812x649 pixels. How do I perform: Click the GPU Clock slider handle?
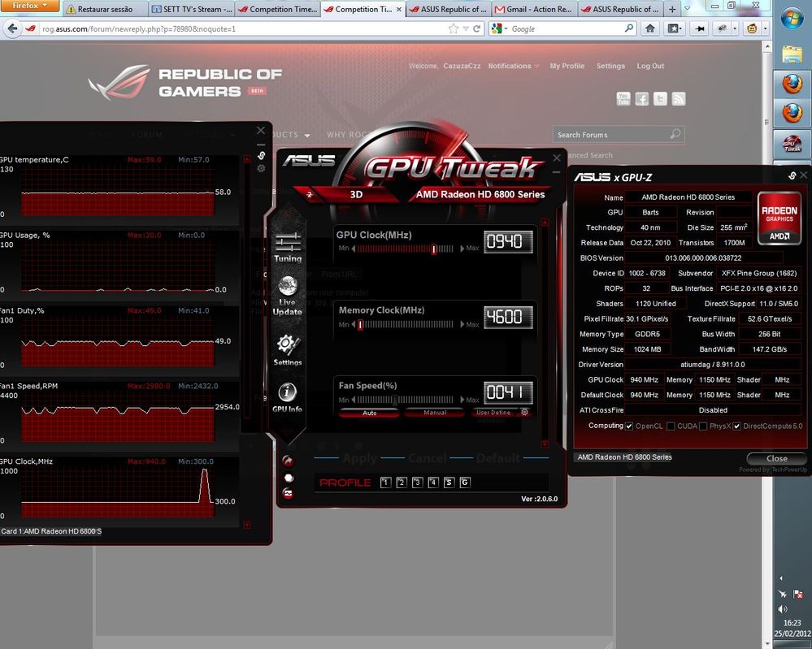[x=434, y=249]
